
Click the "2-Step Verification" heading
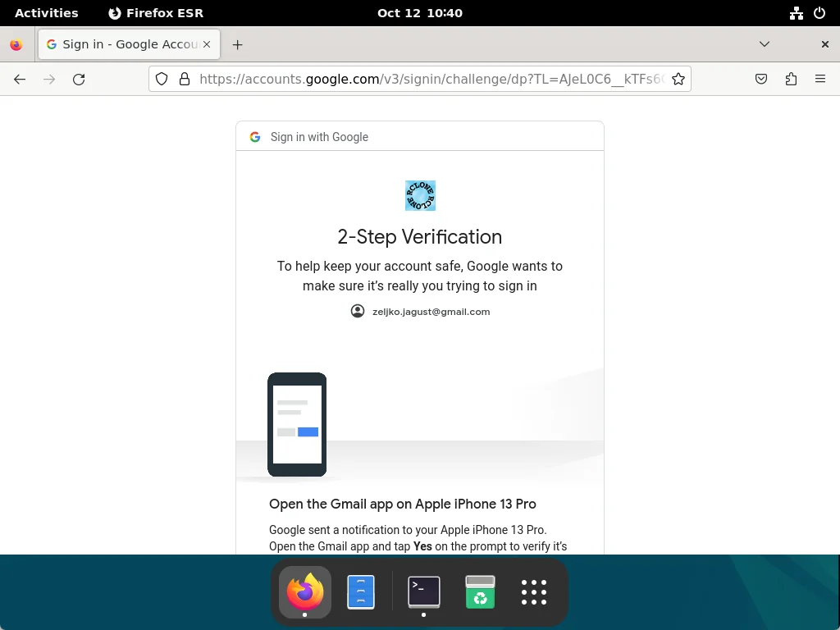coord(420,237)
